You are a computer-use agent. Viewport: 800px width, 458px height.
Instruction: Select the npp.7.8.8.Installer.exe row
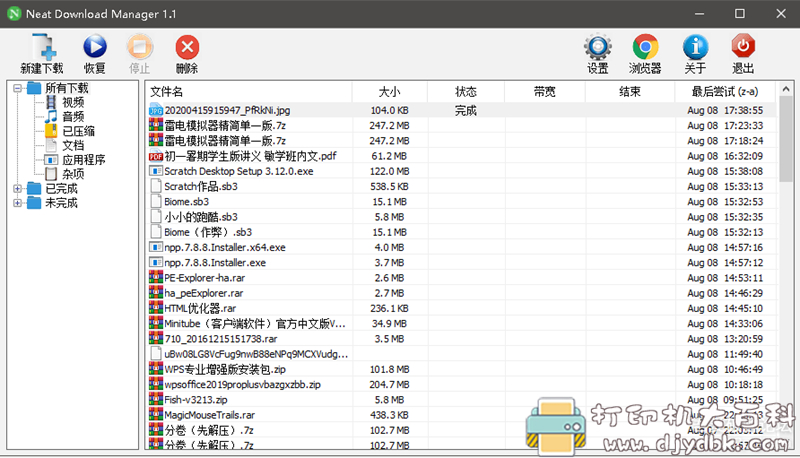pos(462,263)
